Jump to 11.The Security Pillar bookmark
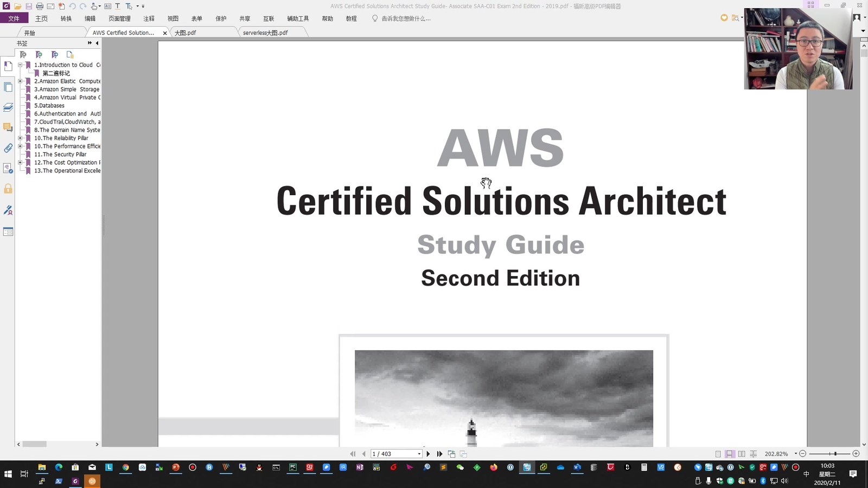The width and height of the screenshot is (868, 488). [60, 155]
